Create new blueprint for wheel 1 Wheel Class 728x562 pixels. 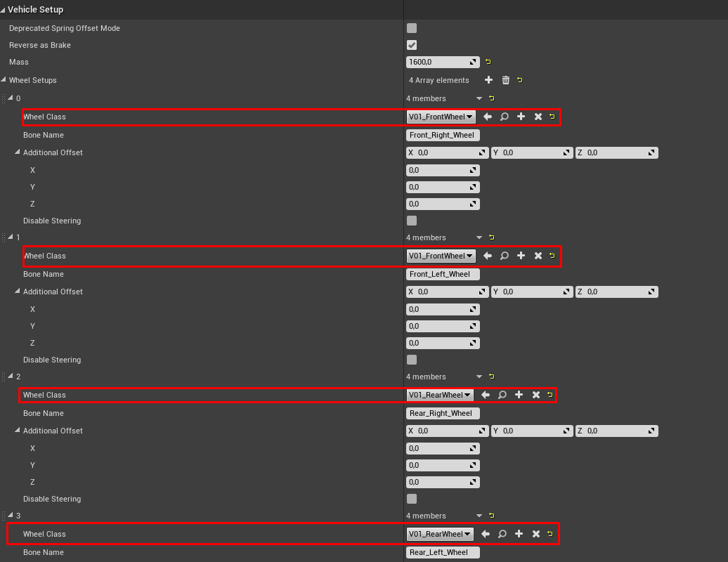click(x=521, y=256)
